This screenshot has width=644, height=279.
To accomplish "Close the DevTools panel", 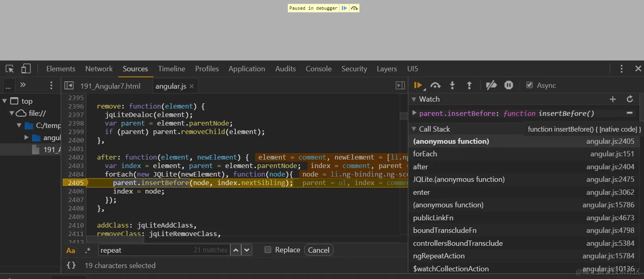I will pos(638,69).
